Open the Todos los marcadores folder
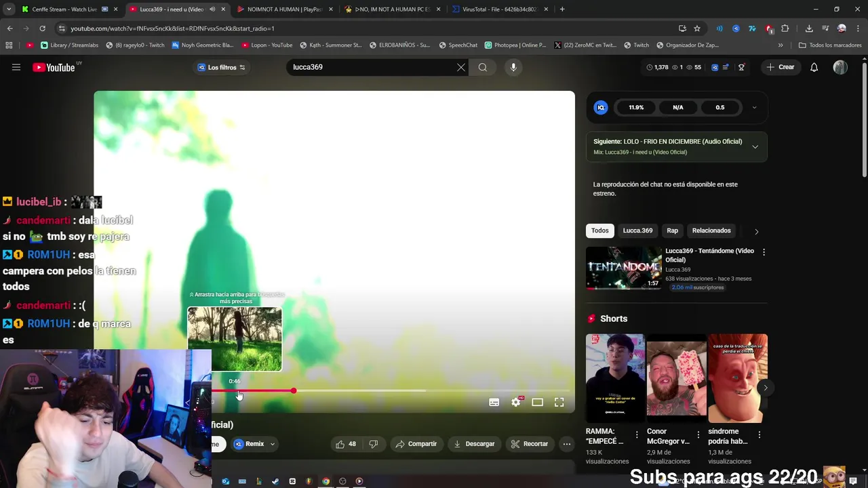868x488 pixels. coord(830,45)
